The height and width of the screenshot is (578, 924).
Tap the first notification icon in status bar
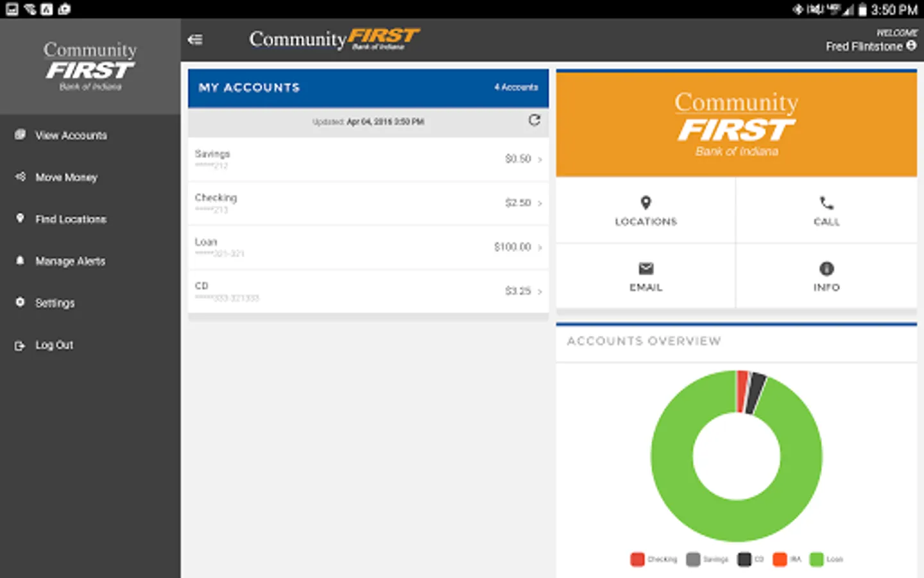point(12,9)
